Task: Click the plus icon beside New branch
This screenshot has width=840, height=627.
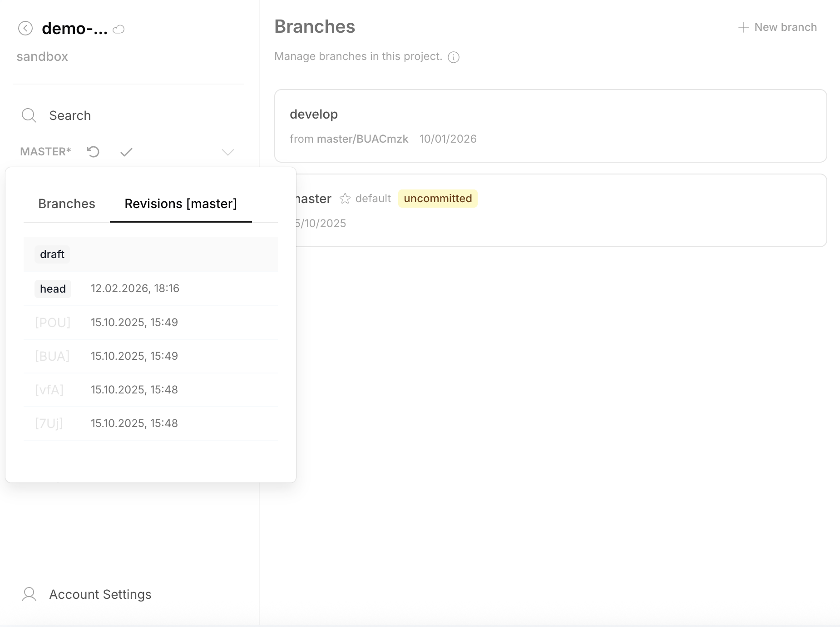Action: [x=743, y=27]
